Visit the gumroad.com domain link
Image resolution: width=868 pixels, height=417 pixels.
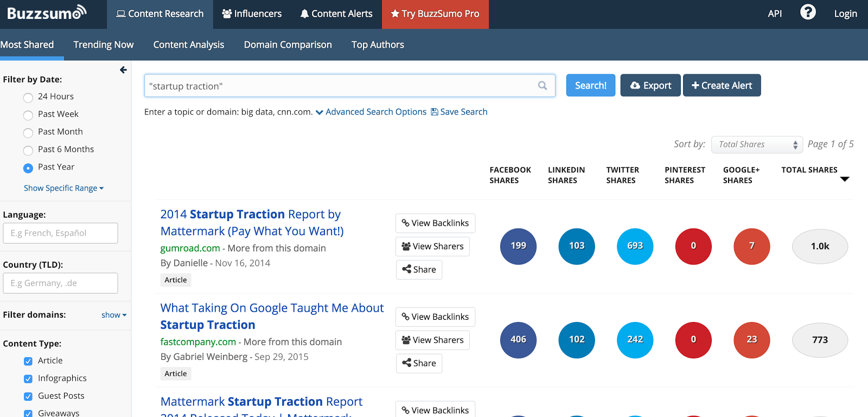pos(190,248)
